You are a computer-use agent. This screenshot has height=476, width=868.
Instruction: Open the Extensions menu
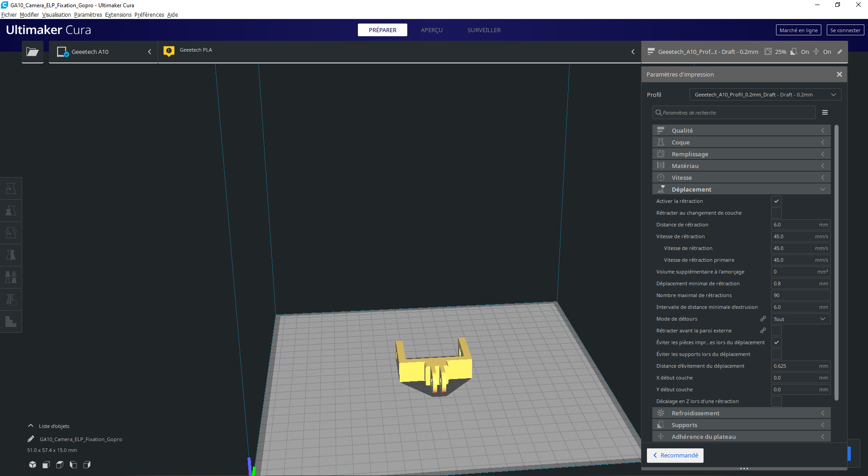(x=118, y=14)
